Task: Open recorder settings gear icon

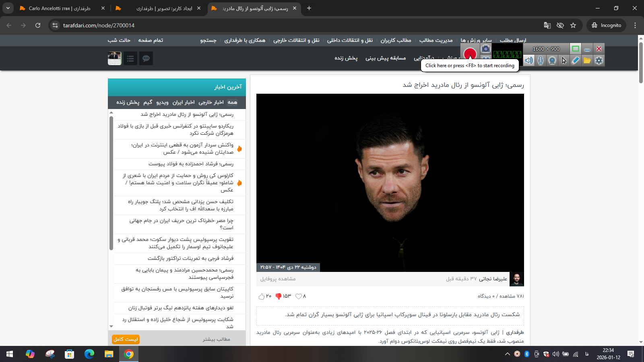Action: point(599,60)
